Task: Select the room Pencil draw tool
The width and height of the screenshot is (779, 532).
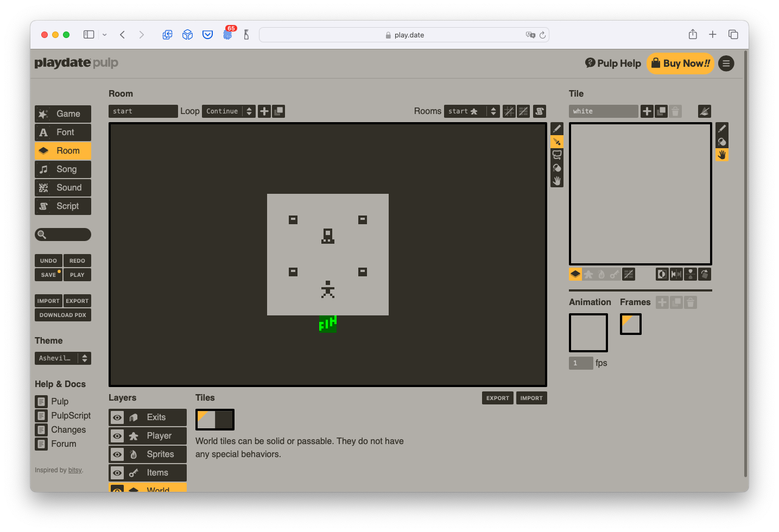Action: 557,129
